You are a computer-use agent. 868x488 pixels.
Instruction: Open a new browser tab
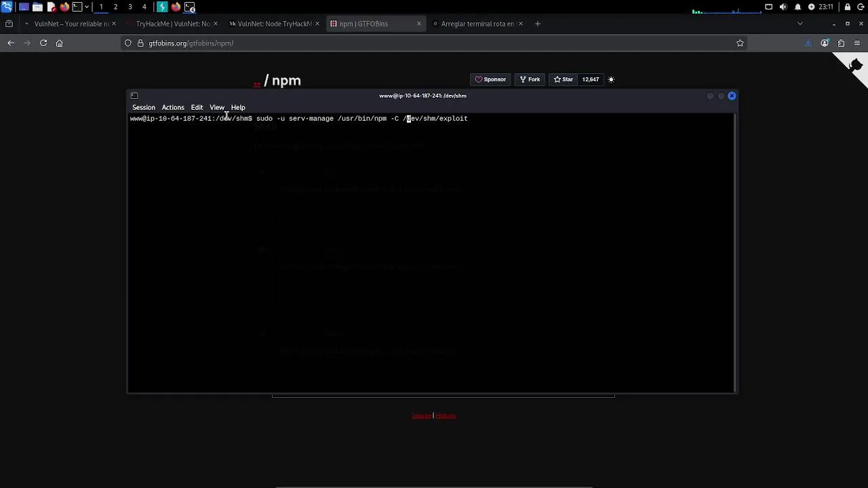[x=537, y=24]
